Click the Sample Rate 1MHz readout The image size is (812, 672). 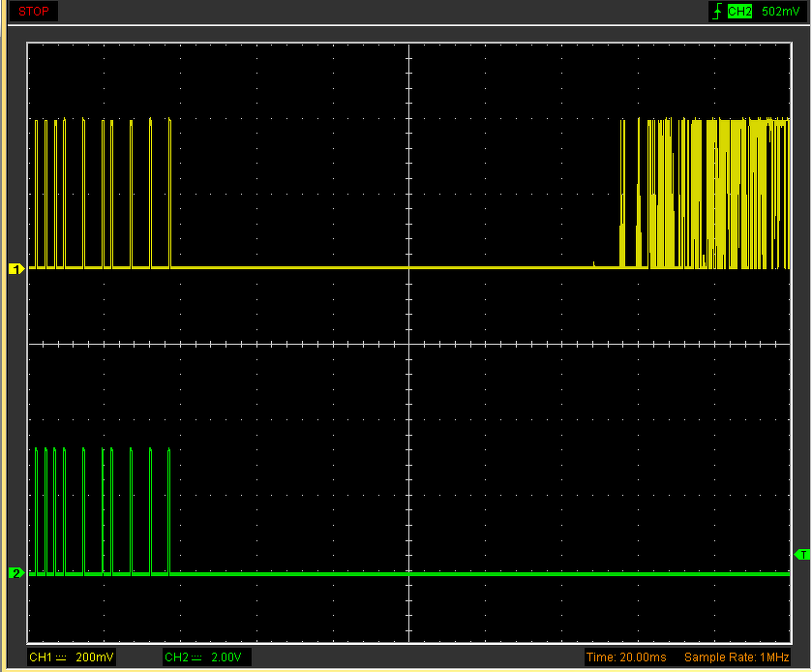(x=737, y=657)
